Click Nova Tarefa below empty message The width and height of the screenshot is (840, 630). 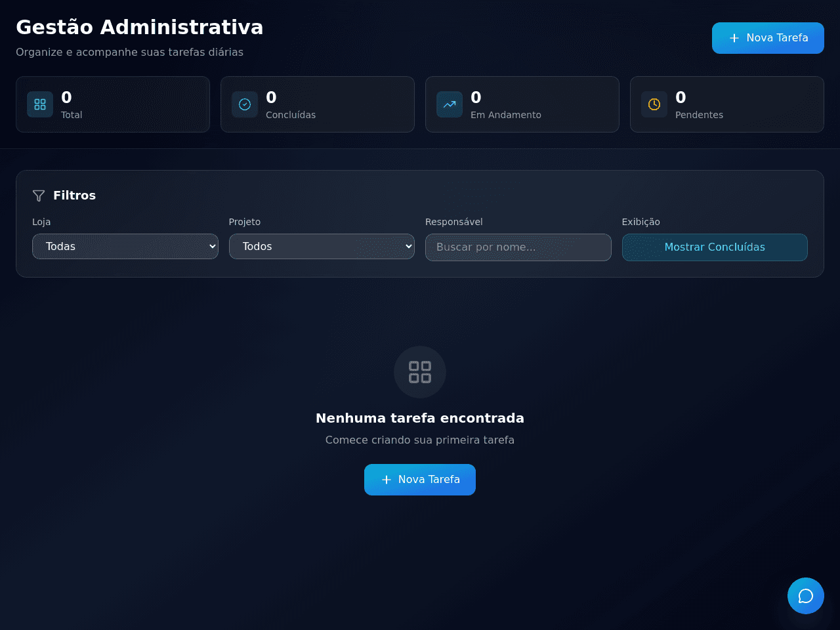[420, 480]
